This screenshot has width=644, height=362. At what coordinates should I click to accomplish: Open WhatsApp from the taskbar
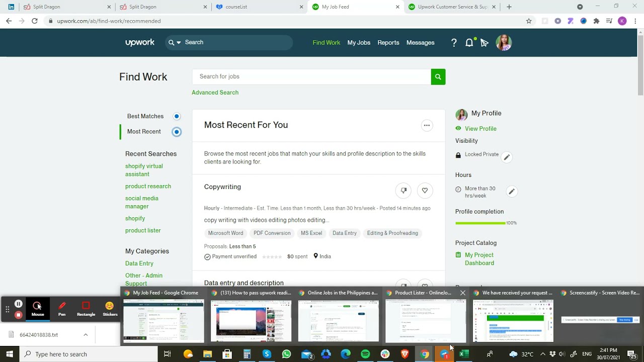286,354
